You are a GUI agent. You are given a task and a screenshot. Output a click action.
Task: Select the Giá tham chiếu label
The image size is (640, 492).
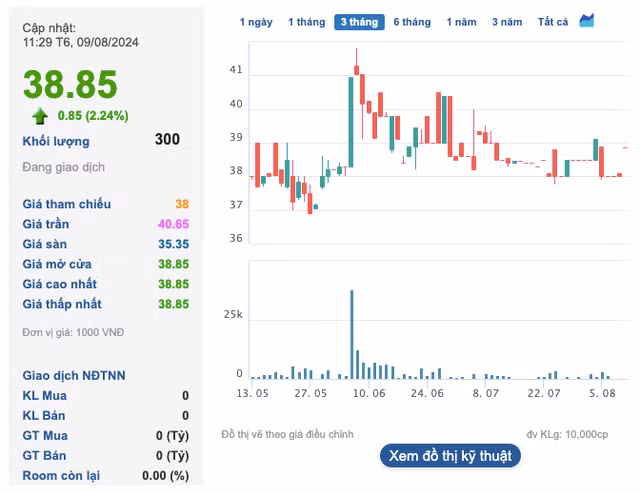pyautogui.click(x=67, y=204)
